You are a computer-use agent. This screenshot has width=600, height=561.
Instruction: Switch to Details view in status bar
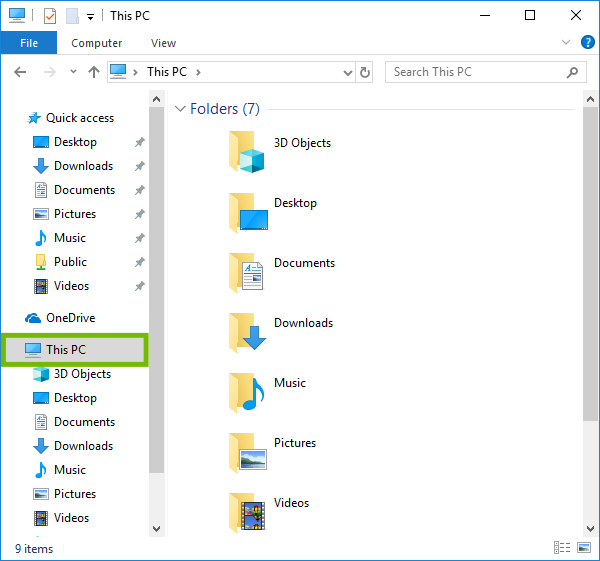pyautogui.click(x=562, y=548)
